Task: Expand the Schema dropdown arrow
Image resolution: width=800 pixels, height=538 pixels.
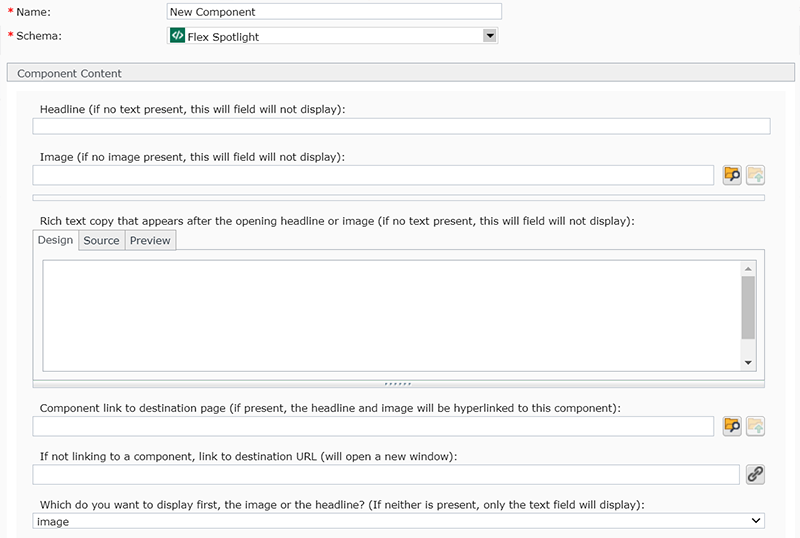Action: click(x=489, y=36)
